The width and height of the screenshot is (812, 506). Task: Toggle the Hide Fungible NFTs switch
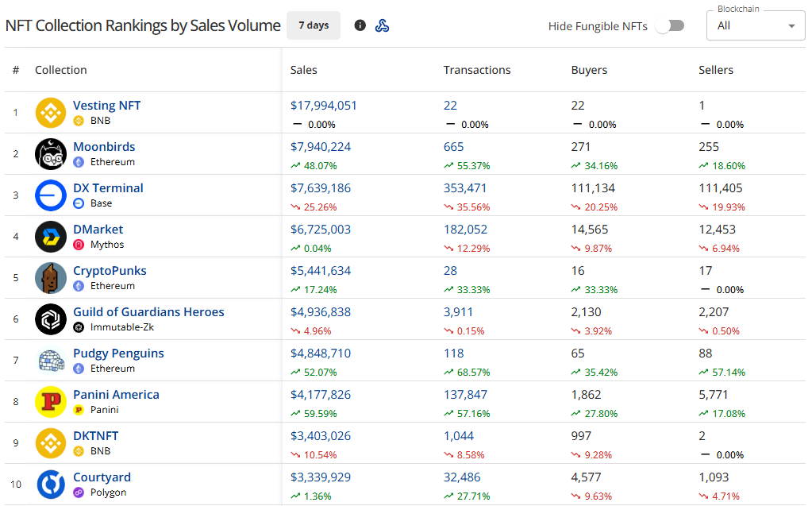[x=671, y=25]
